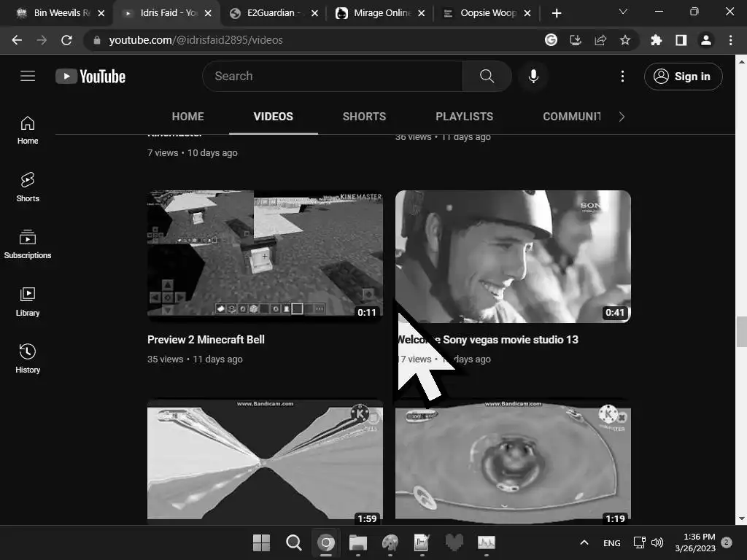Image resolution: width=747 pixels, height=560 pixels.
Task: Open the YouTube hamburger guide menu
Action: click(28, 76)
